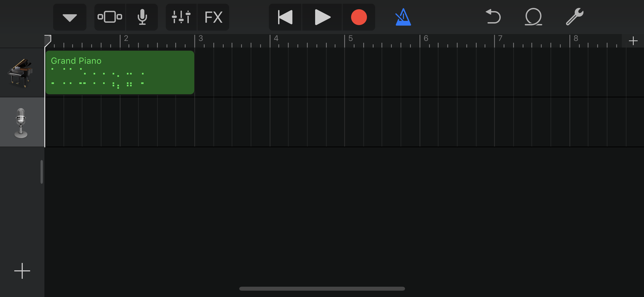
Task: Start recording with the red Record button
Action: (359, 17)
